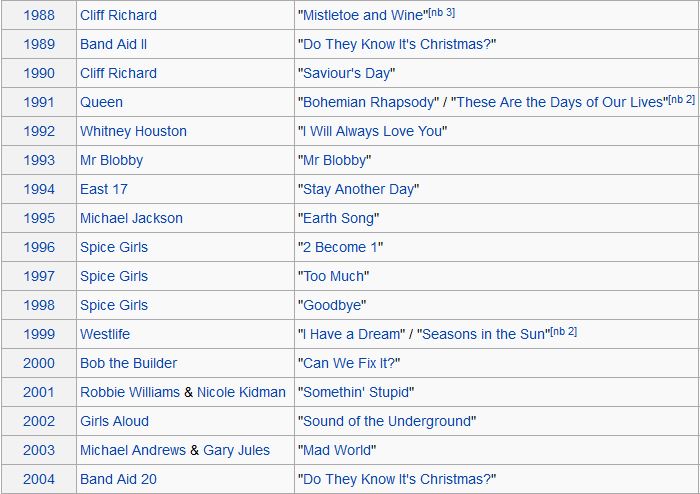Go to Queen artist page
The image size is (700, 494).
[101, 102]
